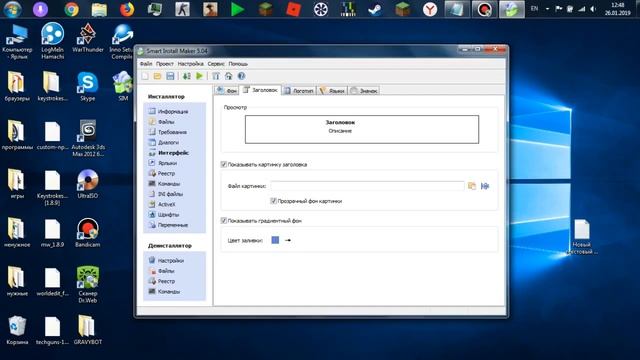Run the installer test with green play icon
Viewport: 640px width, 360px height.
pos(199,76)
